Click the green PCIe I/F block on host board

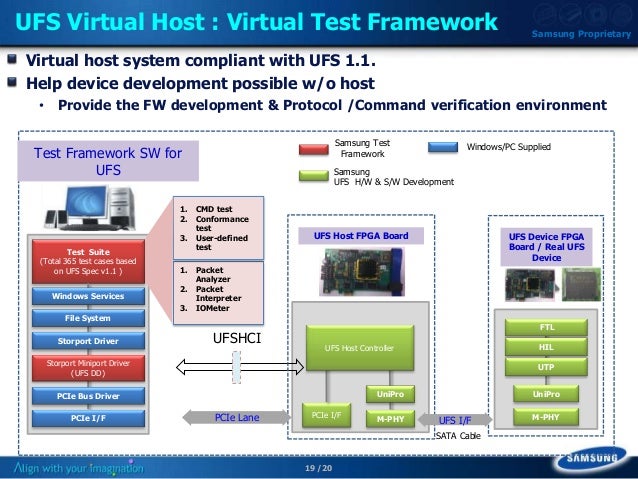(326, 415)
